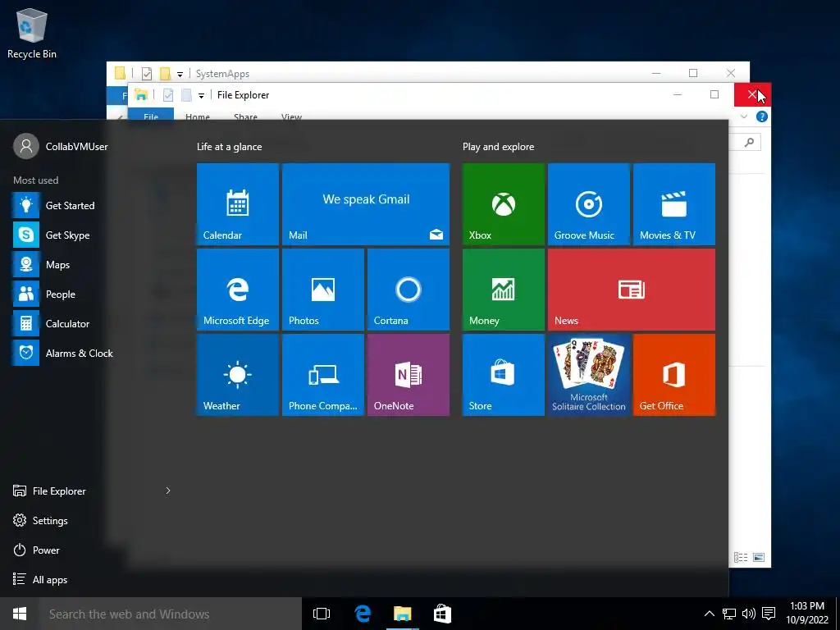Open Task View on the taskbar
The width and height of the screenshot is (840, 630).
click(x=322, y=614)
